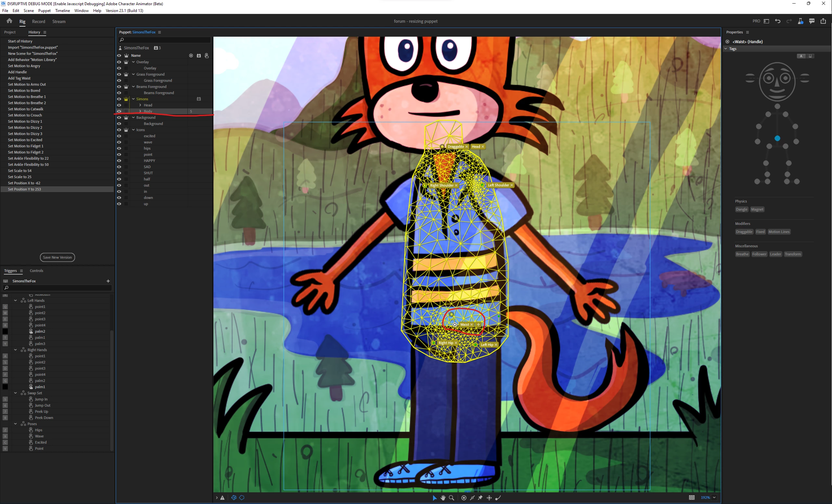Select the Stick tool

tap(472, 498)
